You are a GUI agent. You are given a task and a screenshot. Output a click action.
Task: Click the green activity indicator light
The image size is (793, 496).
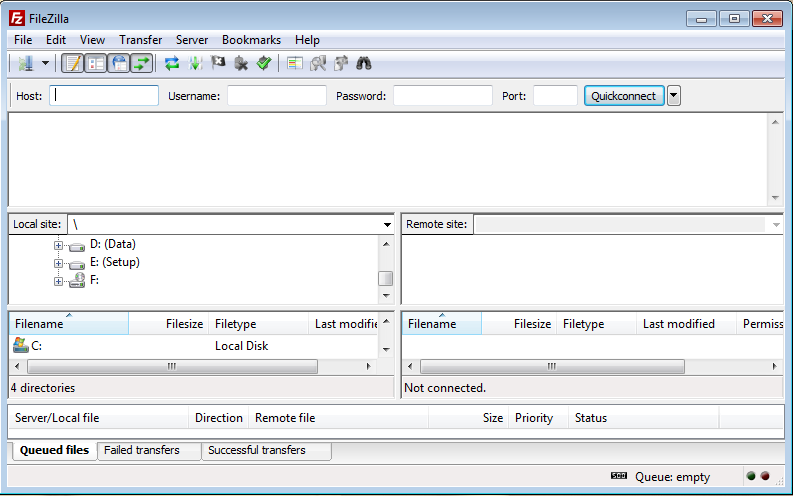(751, 476)
